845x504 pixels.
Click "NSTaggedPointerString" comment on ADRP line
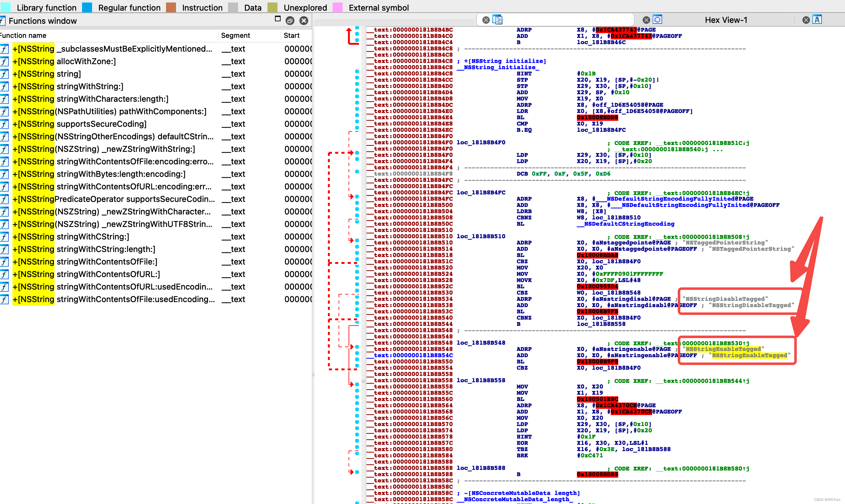coord(725,243)
